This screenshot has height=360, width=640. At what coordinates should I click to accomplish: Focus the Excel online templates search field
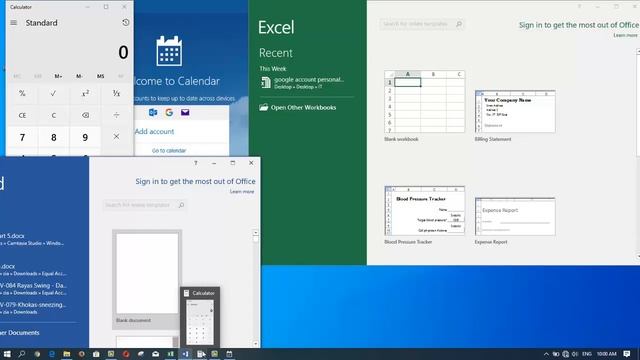[417, 24]
